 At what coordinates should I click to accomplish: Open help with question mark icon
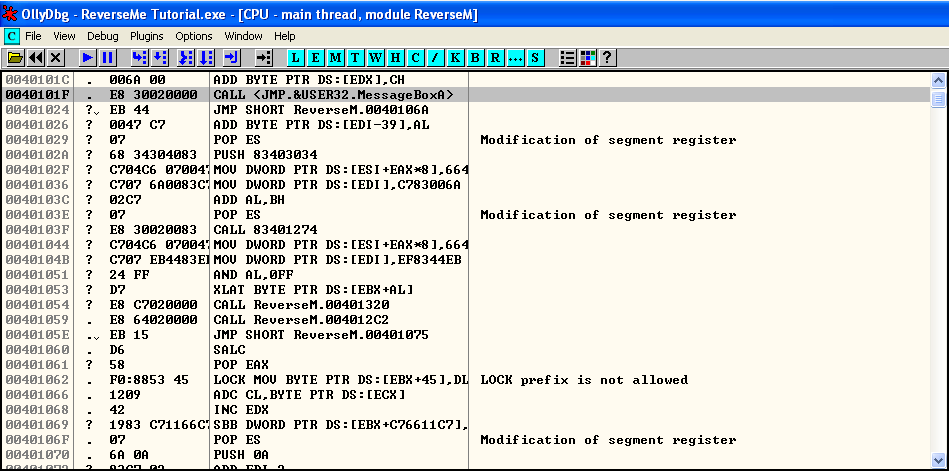pos(608,58)
